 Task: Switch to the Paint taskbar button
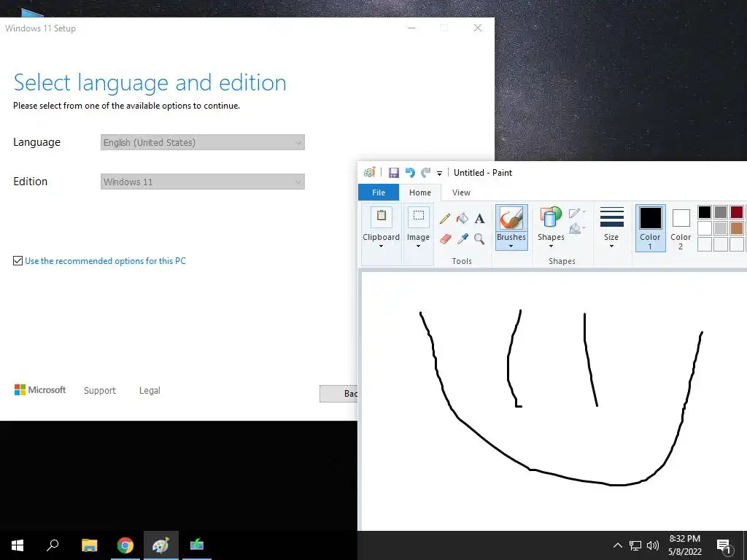(x=161, y=545)
